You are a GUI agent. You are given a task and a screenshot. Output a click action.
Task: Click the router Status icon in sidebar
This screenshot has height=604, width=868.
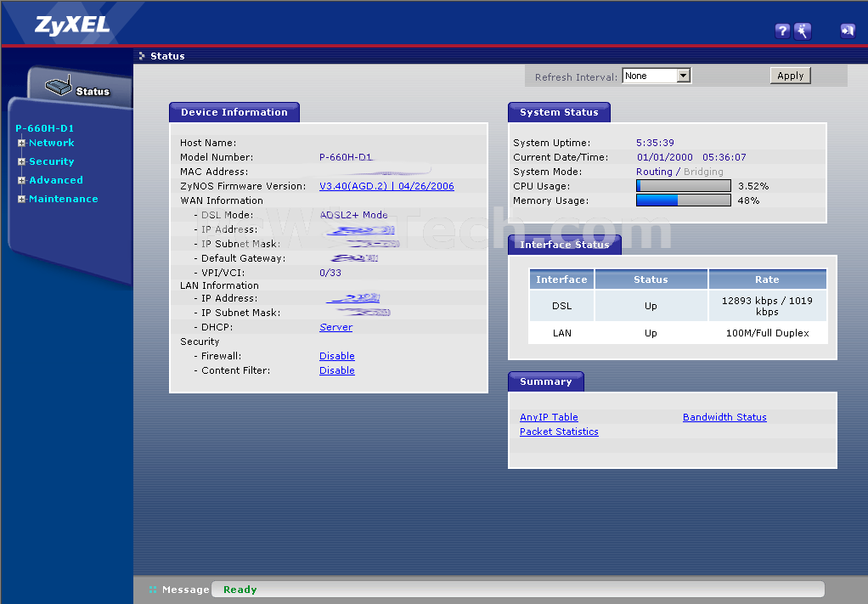tap(58, 86)
